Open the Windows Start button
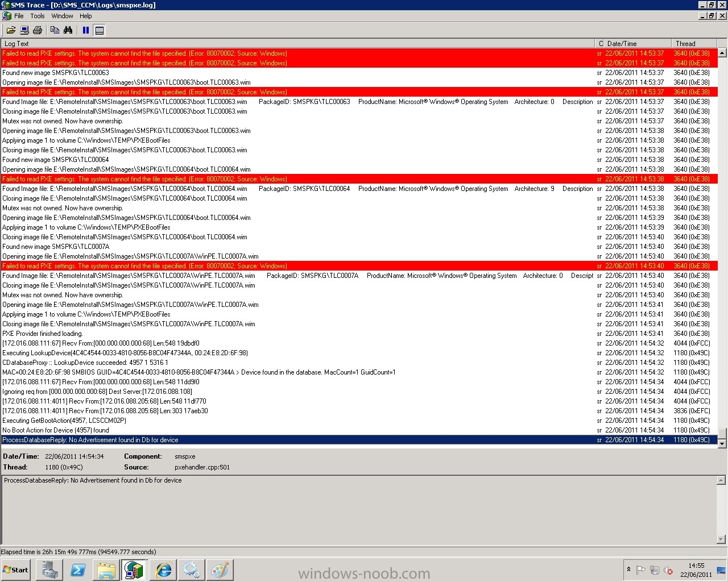Image resolution: width=728 pixels, height=582 pixels. tap(16, 570)
